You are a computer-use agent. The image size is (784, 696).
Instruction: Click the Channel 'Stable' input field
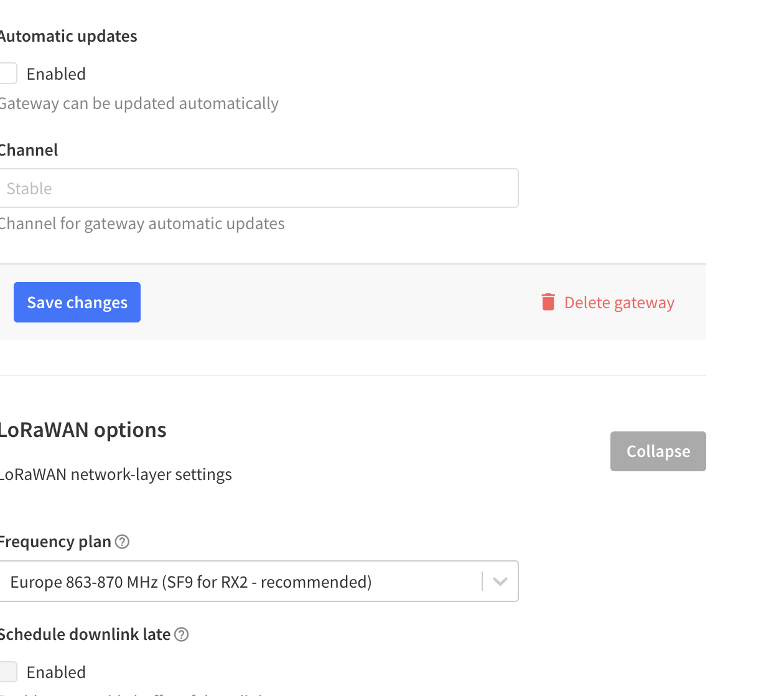[x=258, y=188]
